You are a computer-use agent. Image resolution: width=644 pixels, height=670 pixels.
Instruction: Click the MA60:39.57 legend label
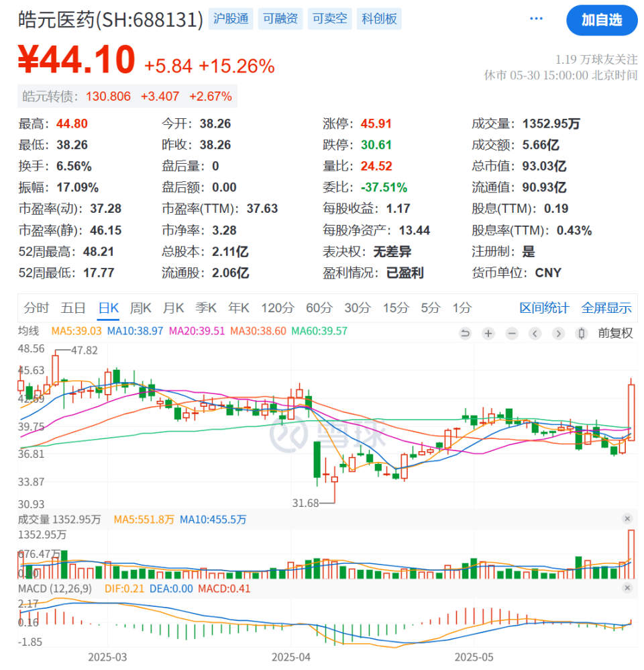click(319, 331)
